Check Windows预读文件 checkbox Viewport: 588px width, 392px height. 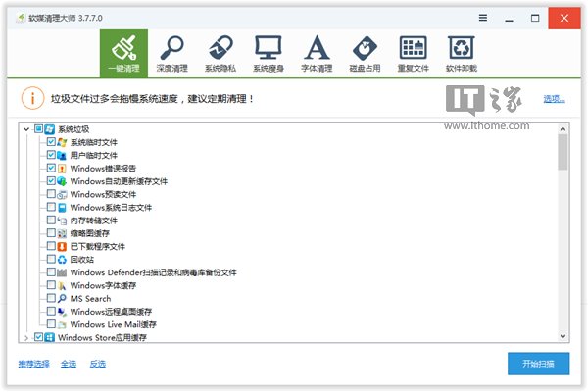pos(51,194)
